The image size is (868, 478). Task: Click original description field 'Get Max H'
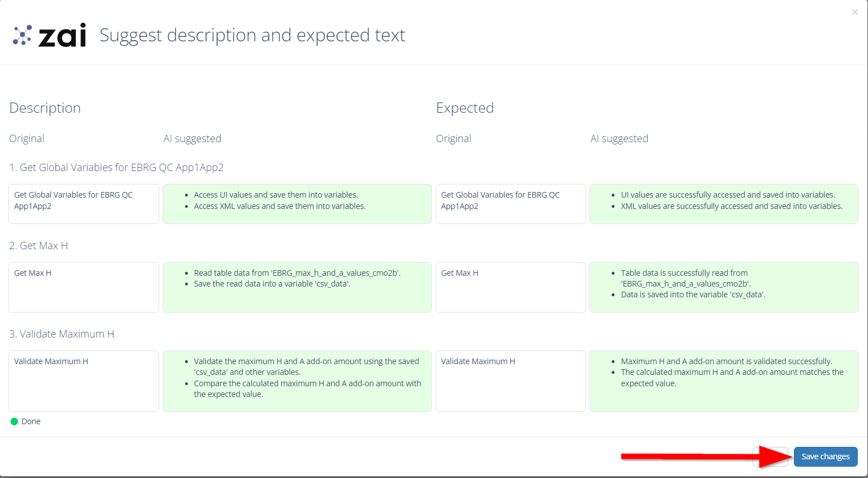(x=84, y=287)
